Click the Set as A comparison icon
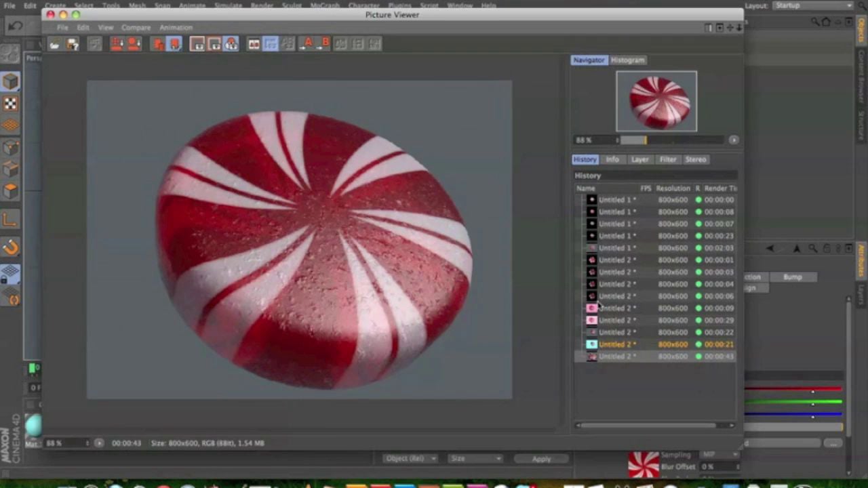Viewport: 868px width, 488px height. coord(308,45)
